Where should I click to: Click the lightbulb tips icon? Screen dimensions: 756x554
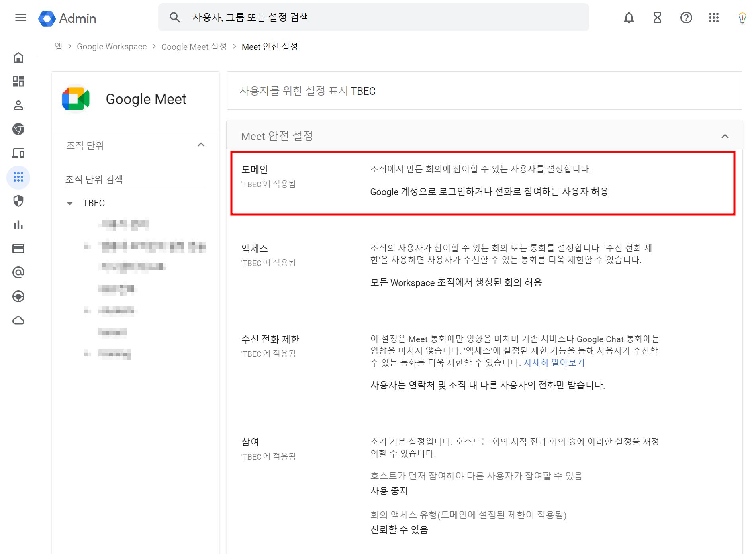[x=742, y=18]
